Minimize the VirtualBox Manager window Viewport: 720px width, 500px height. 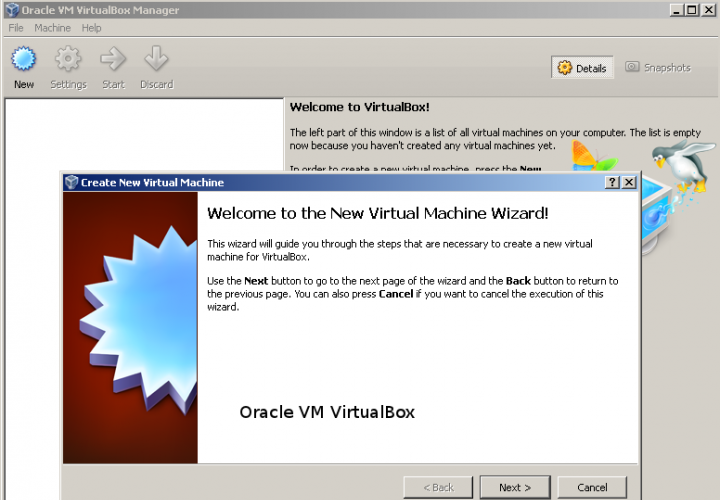(678, 10)
